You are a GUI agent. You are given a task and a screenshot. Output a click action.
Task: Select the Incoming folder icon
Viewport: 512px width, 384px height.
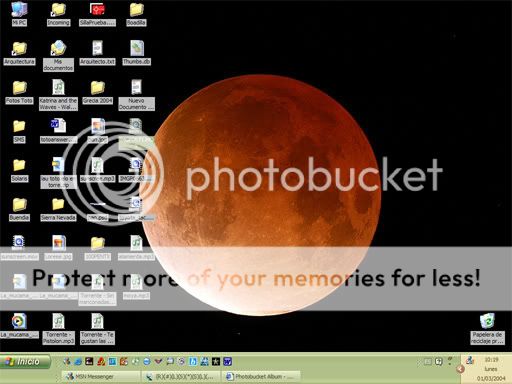point(58,13)
